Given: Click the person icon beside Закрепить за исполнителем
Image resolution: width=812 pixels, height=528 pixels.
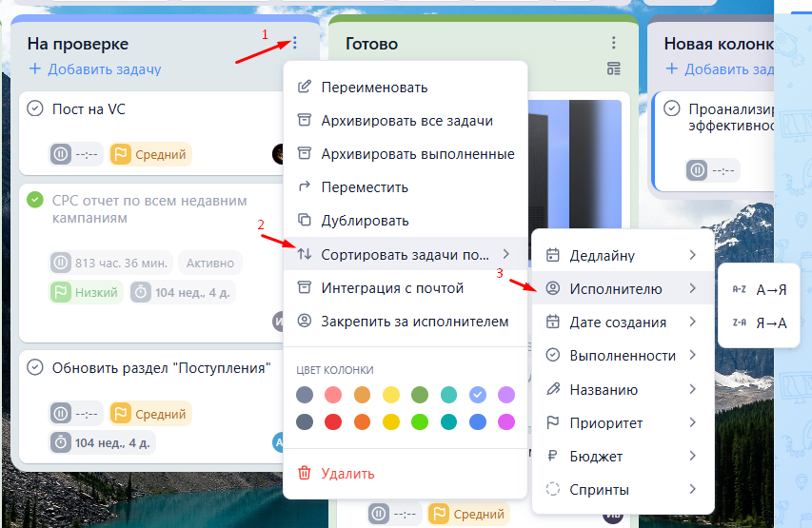Looking at the screenshot, I should [x=305, y=321].
